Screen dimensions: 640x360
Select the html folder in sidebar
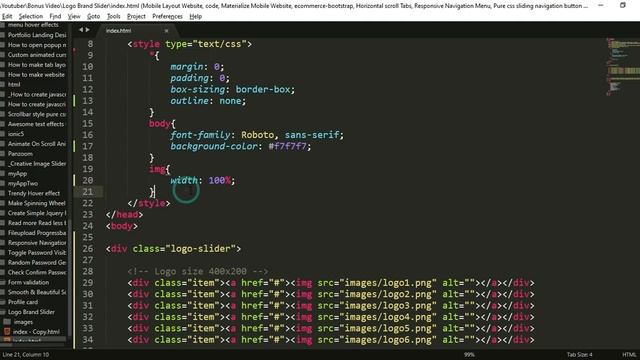click(14, 84)
